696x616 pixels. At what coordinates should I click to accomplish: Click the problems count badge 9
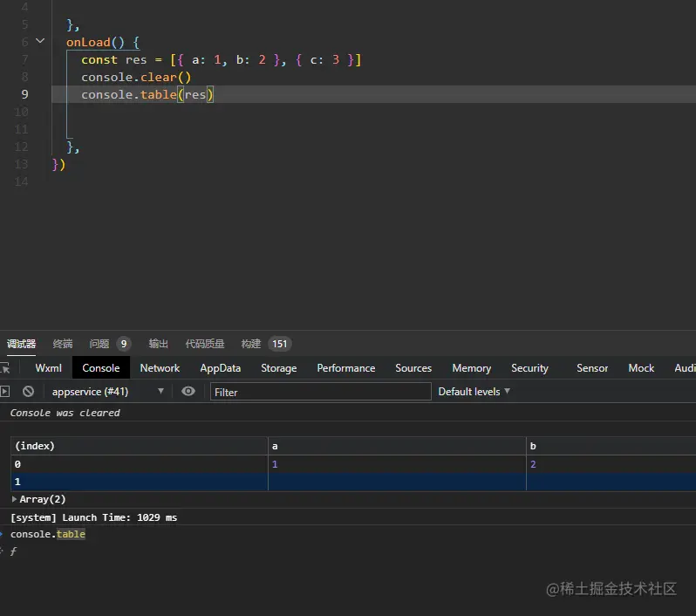pos(124,344)
